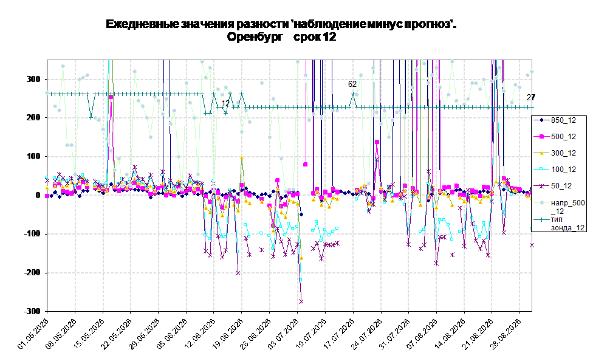Pick the 300_12 legend entry

[555, 153]
